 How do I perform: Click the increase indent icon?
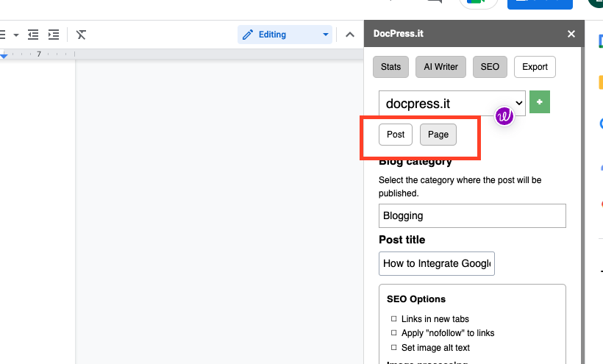click(54, 35)
